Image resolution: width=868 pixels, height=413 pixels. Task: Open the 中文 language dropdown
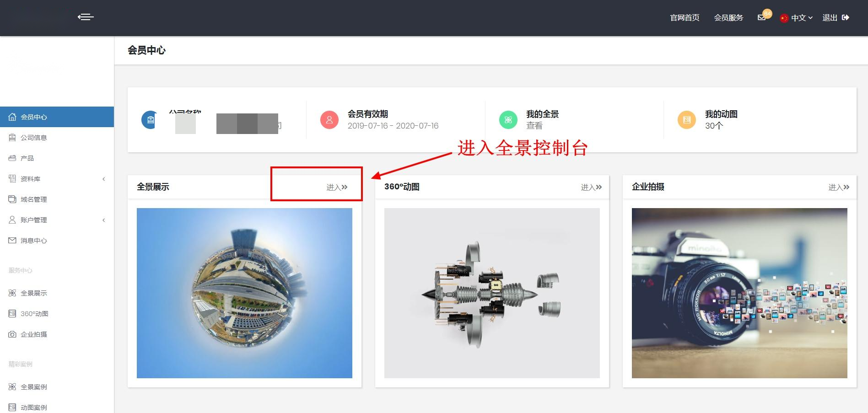799,17
